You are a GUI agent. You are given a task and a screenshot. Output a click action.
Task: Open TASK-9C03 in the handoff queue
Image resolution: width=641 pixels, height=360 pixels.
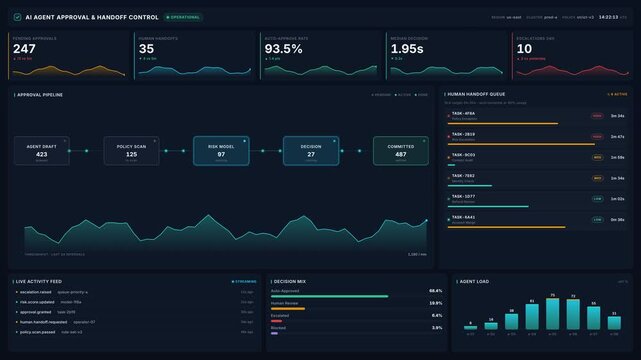click(536, 159)
